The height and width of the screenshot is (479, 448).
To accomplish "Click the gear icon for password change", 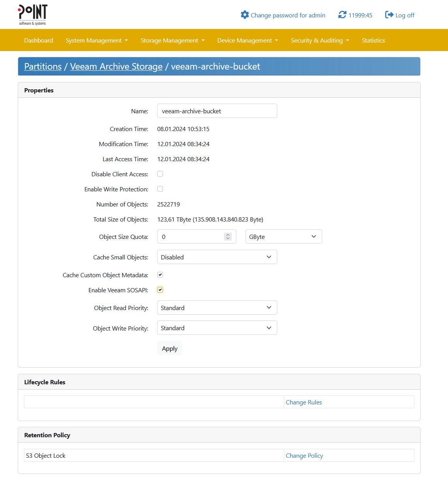I will (245, 15).
